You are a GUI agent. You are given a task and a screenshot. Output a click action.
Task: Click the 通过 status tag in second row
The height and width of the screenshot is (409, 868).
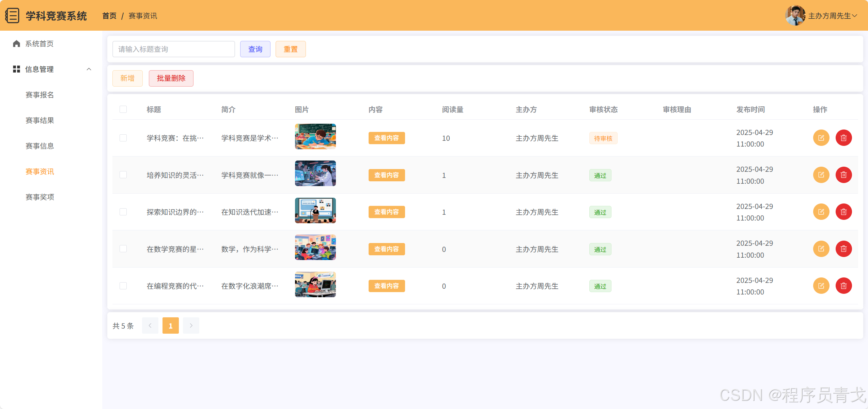coord(600,176)
